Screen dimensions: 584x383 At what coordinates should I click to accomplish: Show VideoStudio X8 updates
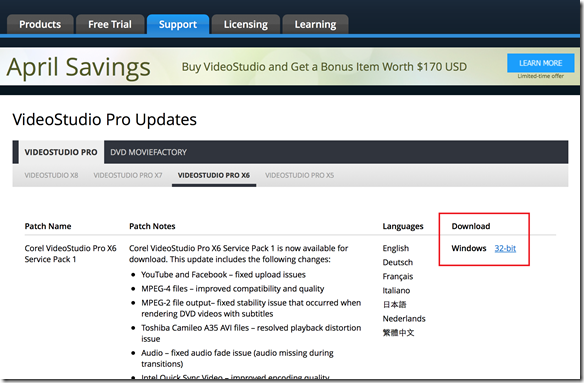click(x=51, y=175)
